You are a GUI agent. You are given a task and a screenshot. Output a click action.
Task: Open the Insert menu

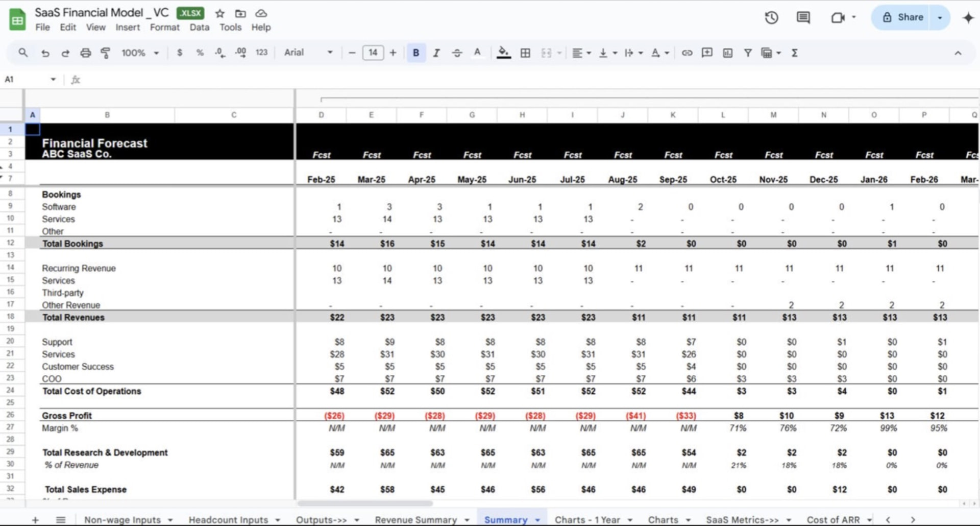pos(128,27)
